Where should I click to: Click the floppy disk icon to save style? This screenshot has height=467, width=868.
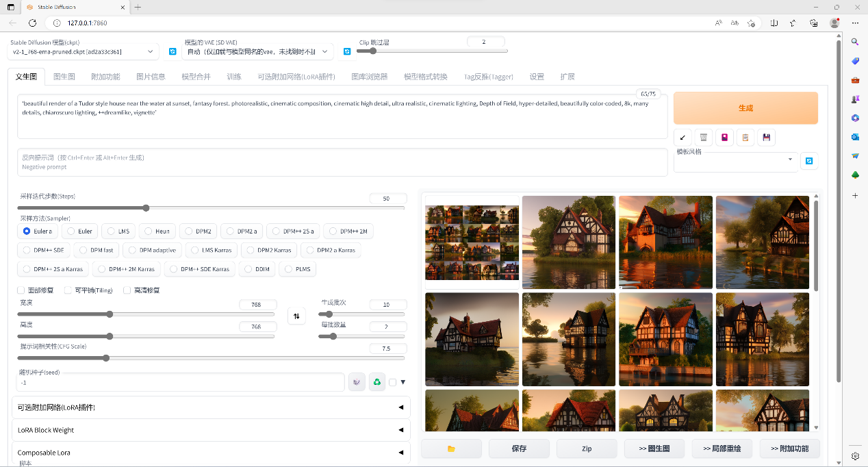tap(766, 137)
